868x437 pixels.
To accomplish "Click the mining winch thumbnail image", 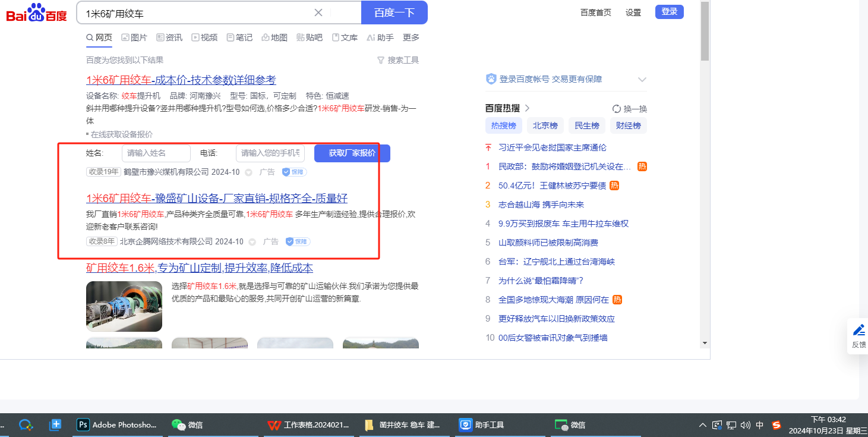I will point(124,306).
